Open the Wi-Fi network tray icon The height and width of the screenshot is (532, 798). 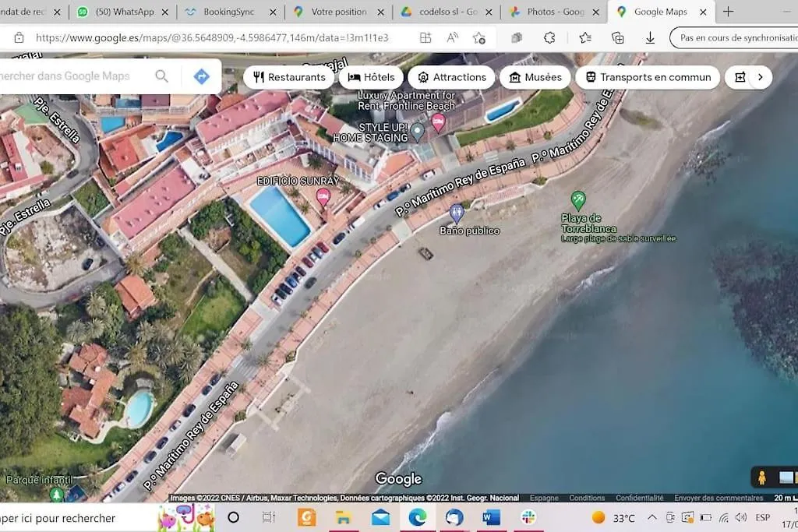pos(724,518)
